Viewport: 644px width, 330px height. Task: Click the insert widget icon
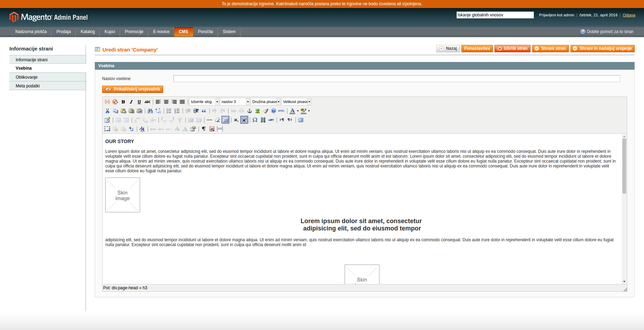tap(115, 102)
